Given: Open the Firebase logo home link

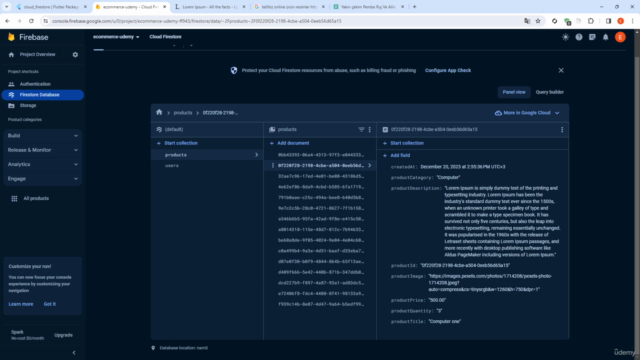Looking at the screenshot, I should click(x=28, y=37).
